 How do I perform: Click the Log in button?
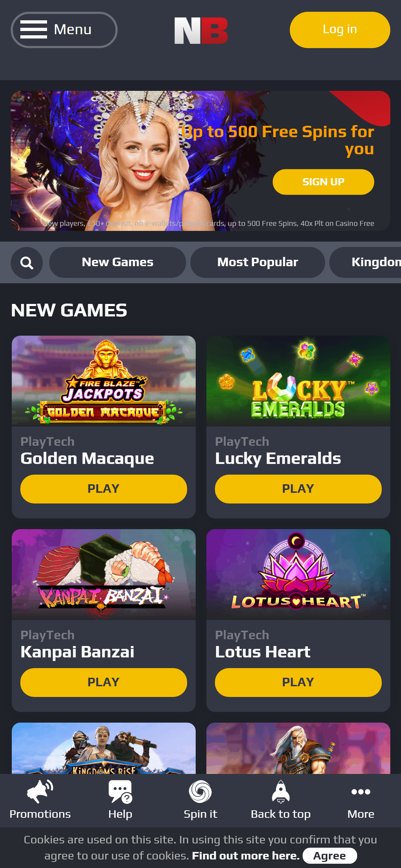click(340, 30)
